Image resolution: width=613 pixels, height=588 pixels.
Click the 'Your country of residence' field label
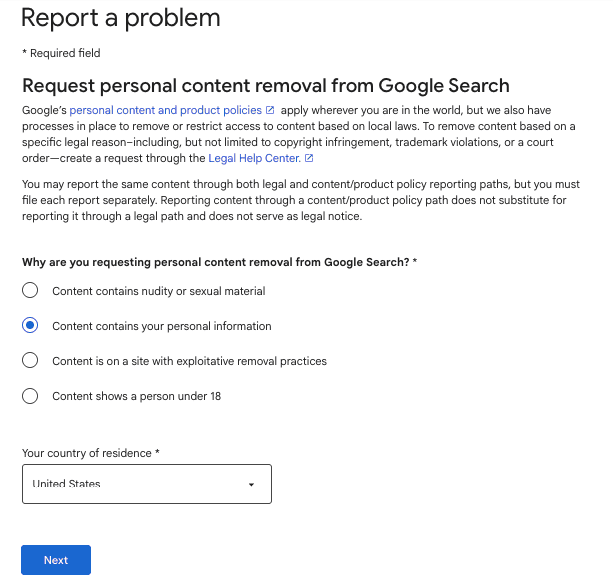tap(91, 453)
